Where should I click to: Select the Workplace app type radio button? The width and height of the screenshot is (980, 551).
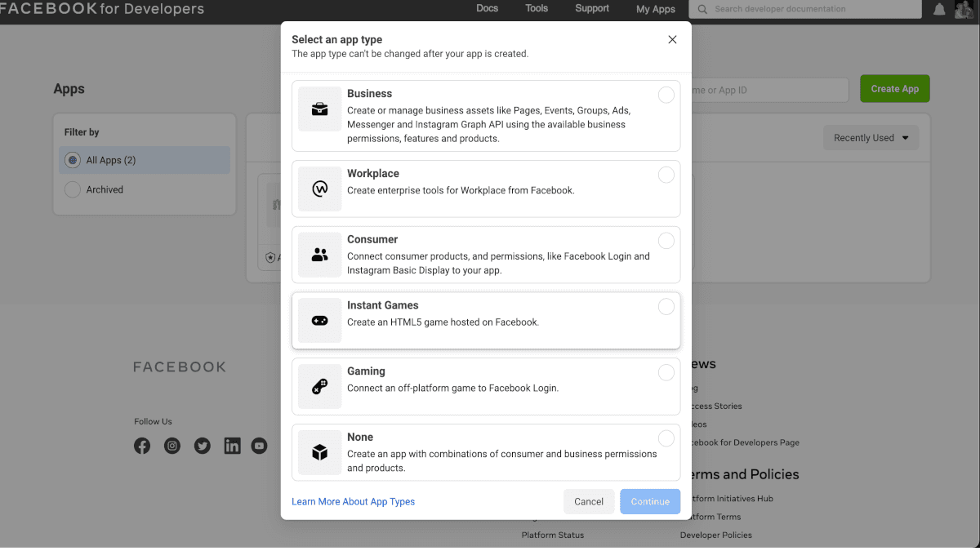pyautogui.click(x=666, y=174)
